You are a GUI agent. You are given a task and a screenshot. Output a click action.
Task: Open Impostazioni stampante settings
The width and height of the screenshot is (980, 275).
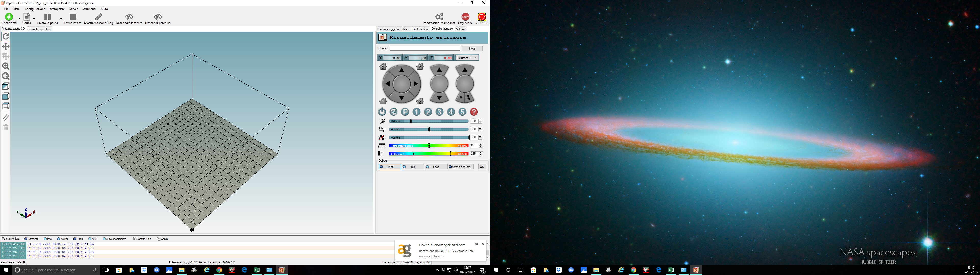click(x=439, y=19)
